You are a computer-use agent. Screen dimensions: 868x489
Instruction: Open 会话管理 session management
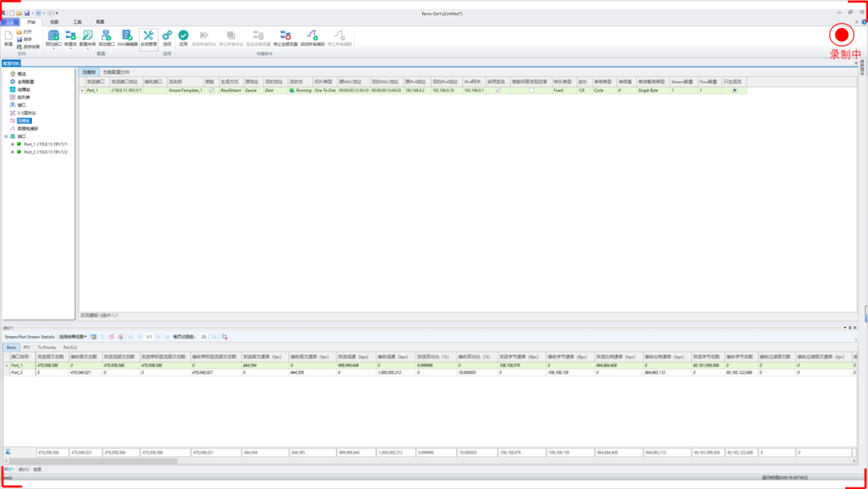[149, 36]
